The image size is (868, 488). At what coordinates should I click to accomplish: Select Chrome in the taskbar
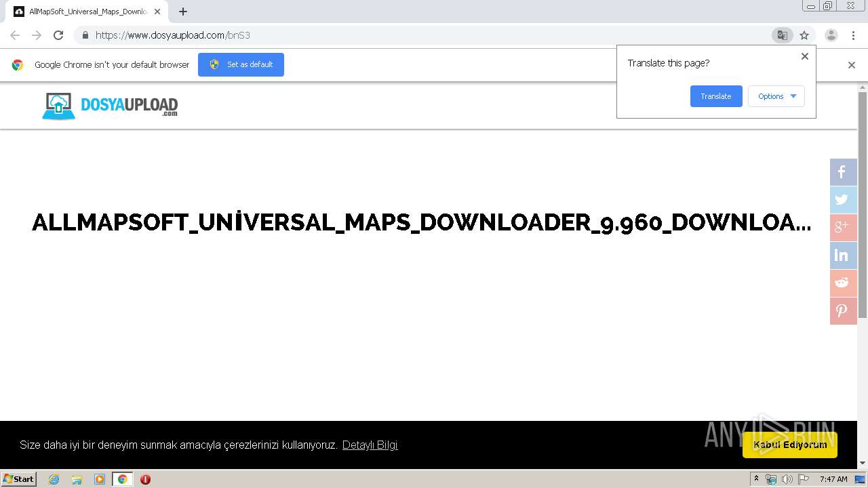pyautogui.click(x=122, y=479)
